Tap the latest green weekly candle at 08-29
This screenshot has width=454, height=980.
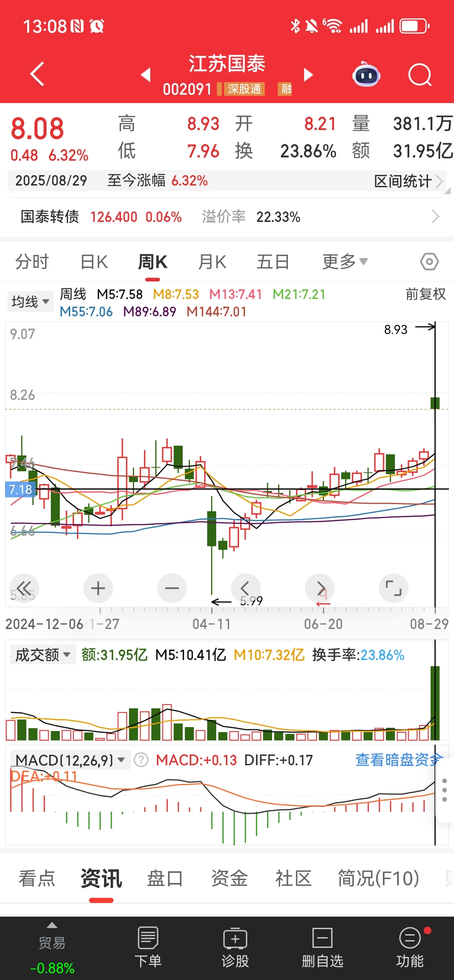point(435,403)
